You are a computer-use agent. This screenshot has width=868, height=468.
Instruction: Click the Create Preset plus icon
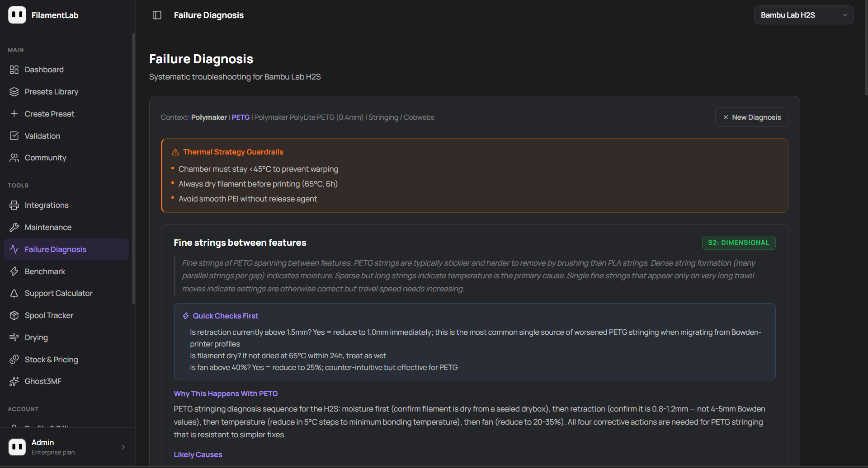coord(14,114)
